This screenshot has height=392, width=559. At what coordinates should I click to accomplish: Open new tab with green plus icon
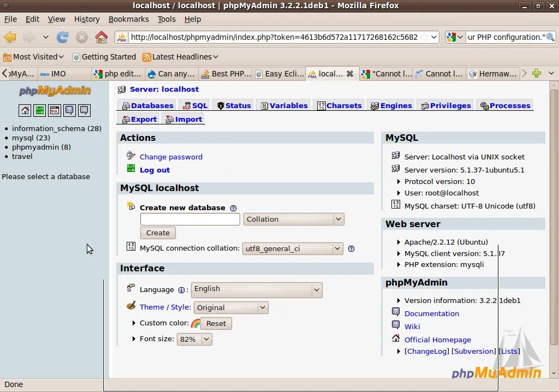[536, 74]
